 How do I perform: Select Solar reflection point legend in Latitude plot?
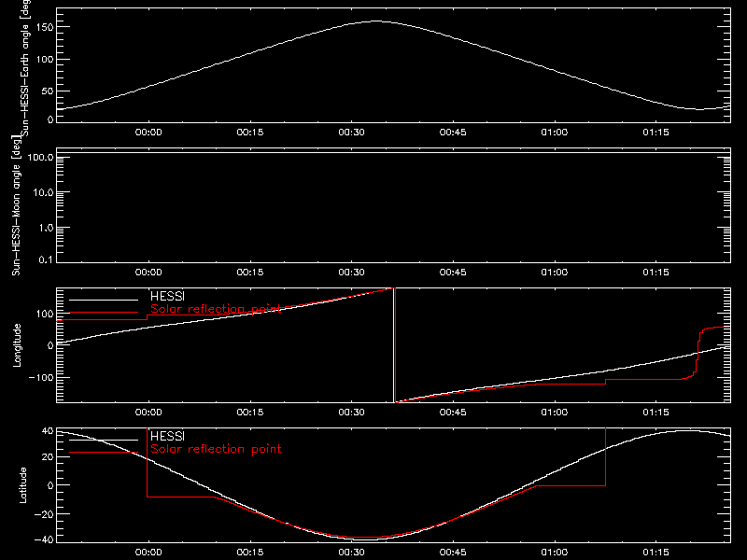click(x=216, y=449)
